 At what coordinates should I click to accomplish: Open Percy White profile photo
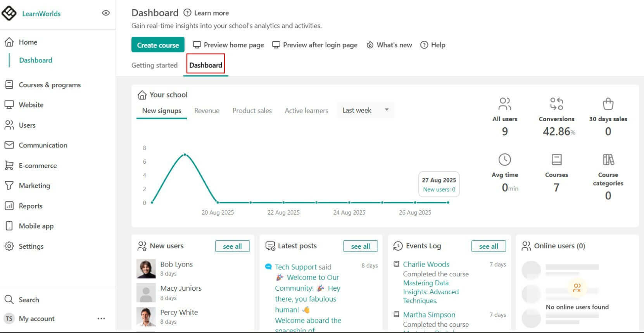(x=146, y=317)
